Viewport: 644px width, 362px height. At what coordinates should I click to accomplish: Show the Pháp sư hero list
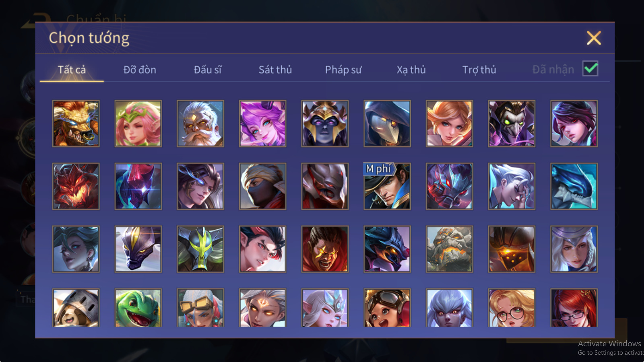(343, 70)
